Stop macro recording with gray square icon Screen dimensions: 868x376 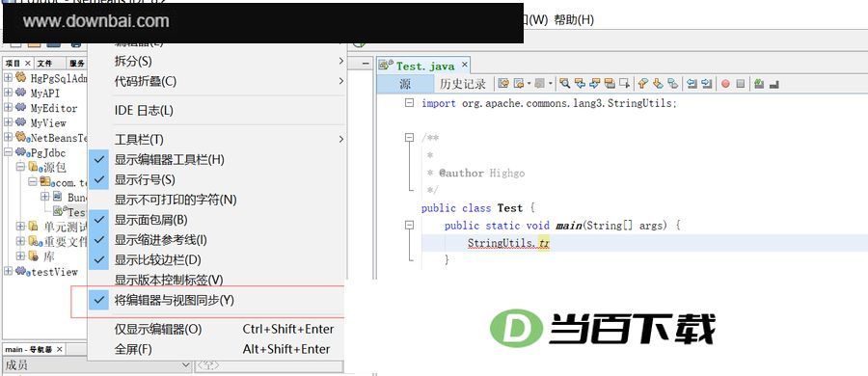tap(741, 84)
